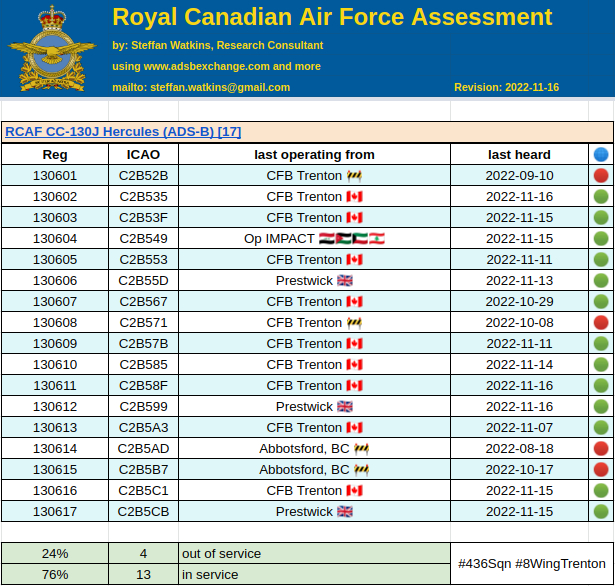Click the flags beside Op IMPACT

click(x=351, y=238)
